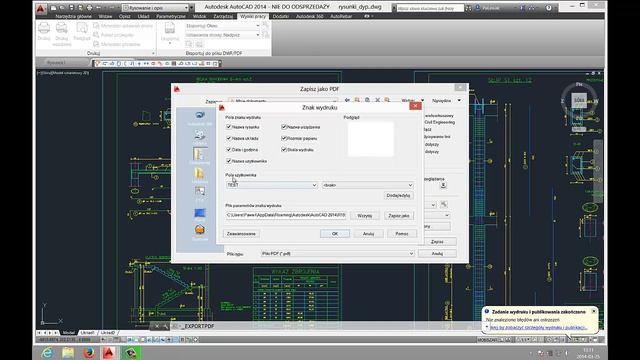
Task: Expand the Drukuj panel launcher arrow
Action: (x=153, y=53)
